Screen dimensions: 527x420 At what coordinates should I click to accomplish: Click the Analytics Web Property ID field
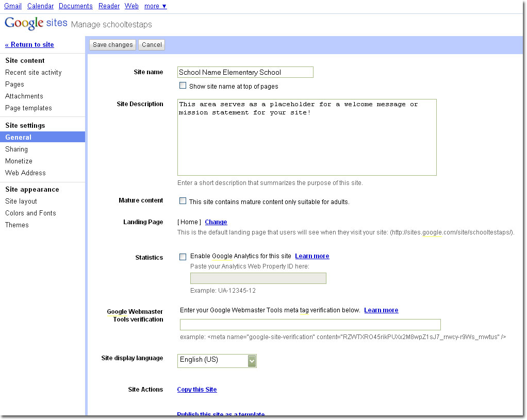point(258,278)
